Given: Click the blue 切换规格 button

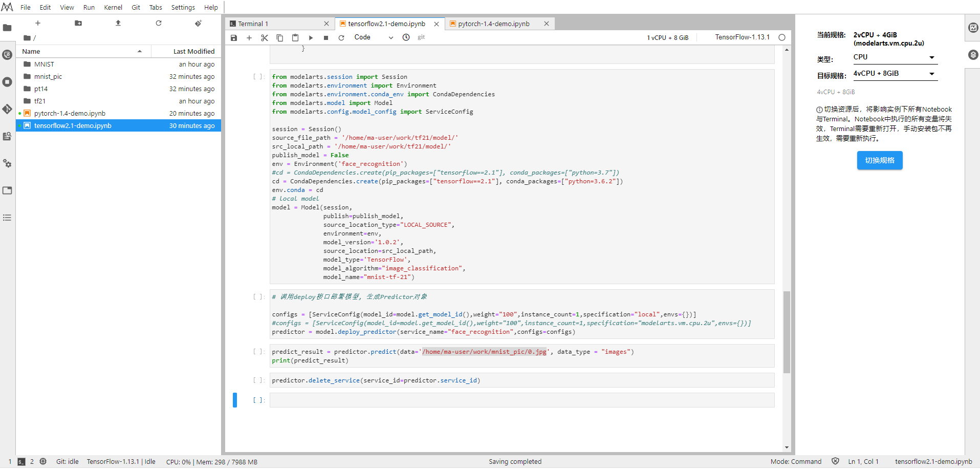Looking at the screenshot, I should [x=880, y=160].
